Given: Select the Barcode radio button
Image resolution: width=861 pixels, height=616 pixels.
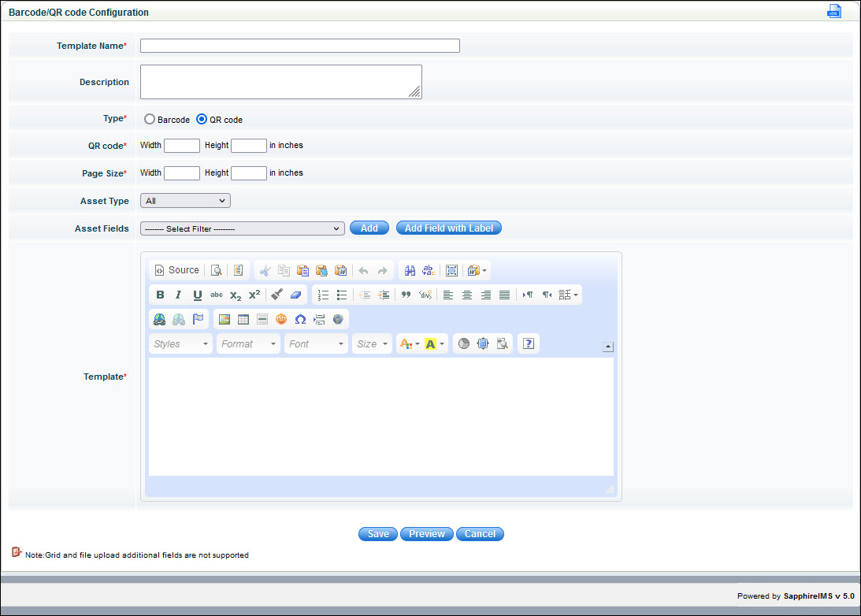Looking at the screenshot, I should coord(150,119).
